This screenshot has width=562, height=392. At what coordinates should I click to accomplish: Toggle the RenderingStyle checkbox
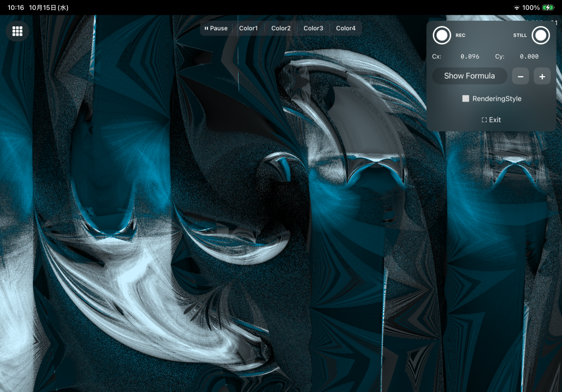466,99
